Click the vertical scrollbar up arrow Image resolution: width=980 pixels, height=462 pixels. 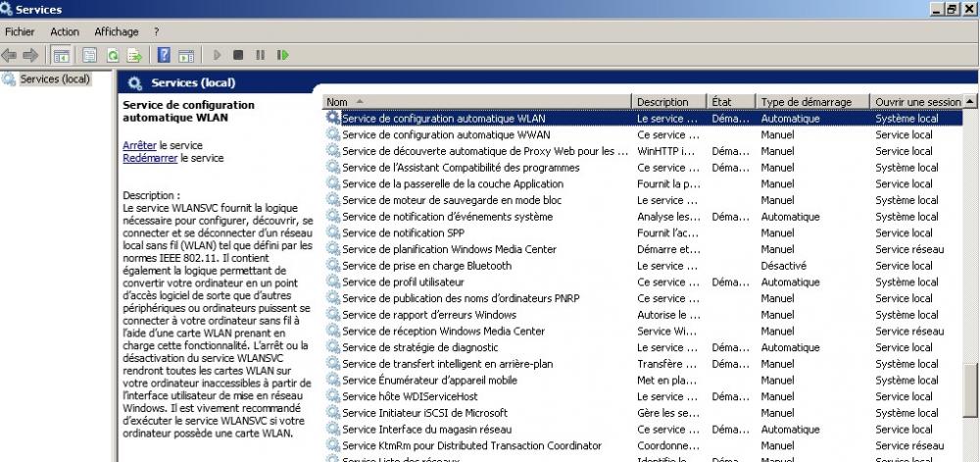(x=970, y=102)
